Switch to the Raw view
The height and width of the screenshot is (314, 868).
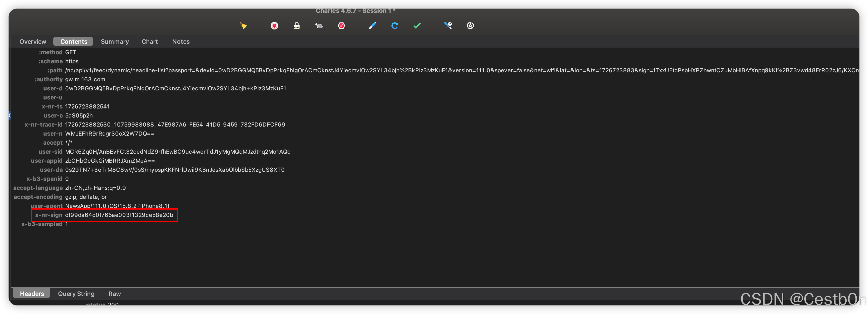tap(114, 294)
